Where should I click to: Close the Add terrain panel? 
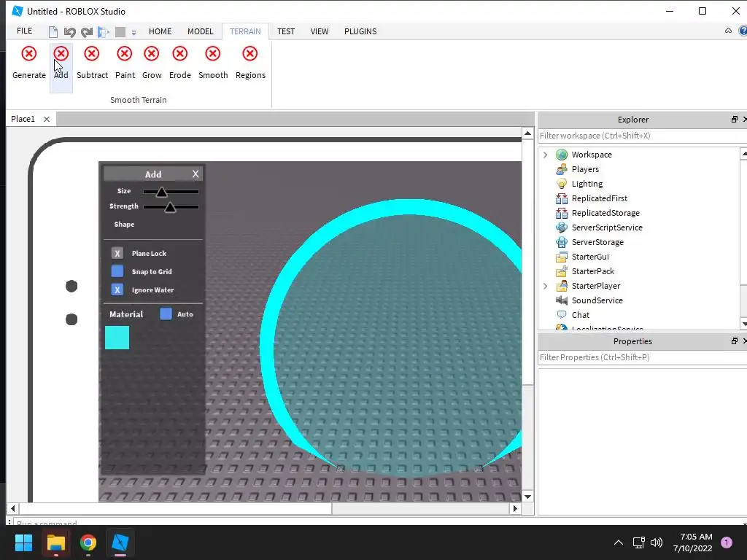196,174
